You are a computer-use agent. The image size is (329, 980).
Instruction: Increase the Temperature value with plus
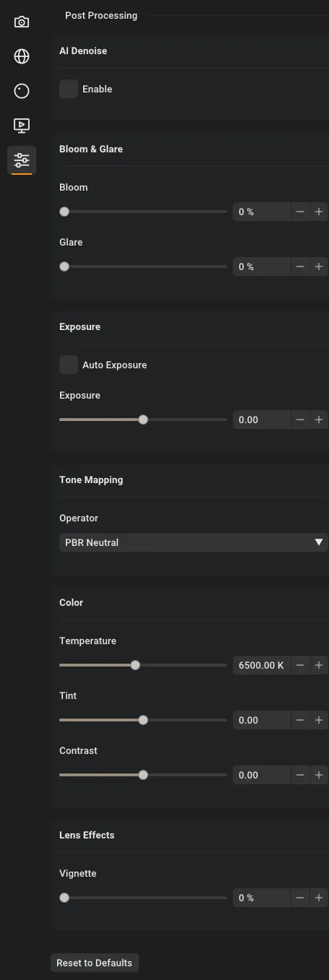[x=319, y=665]
